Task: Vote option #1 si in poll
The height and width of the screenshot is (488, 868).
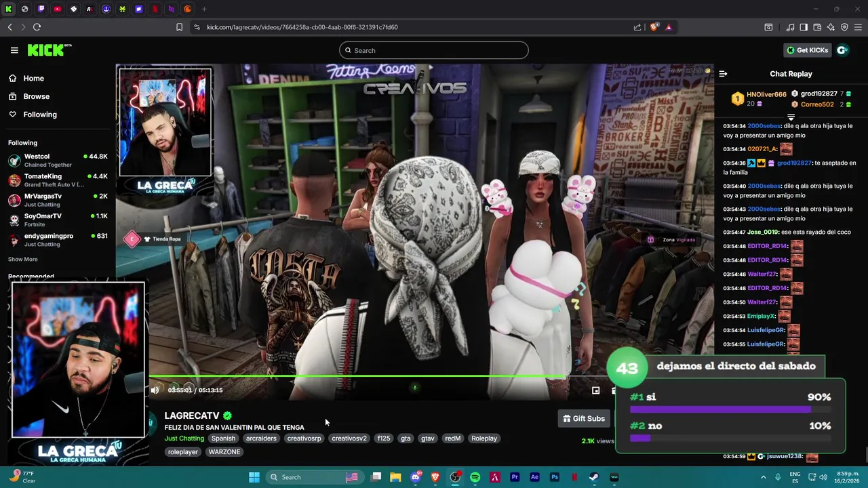Action: click(730, 401)
